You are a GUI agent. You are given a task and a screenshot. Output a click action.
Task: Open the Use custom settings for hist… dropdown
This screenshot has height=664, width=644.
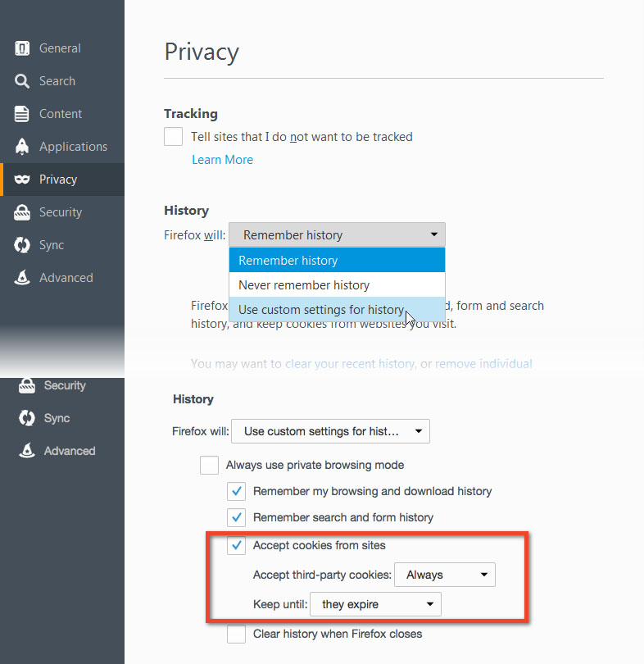click(x=330, y=431)
